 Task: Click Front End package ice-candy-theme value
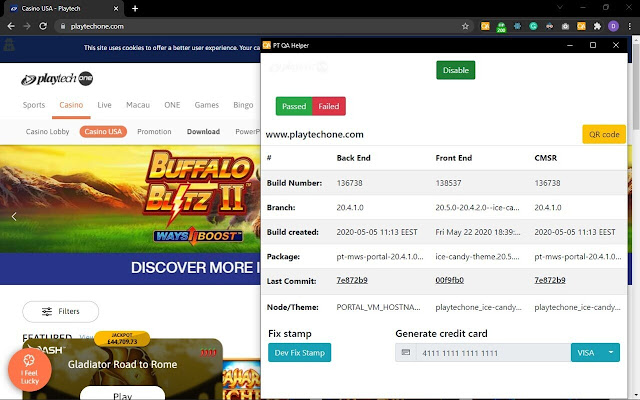coord(477,257)
